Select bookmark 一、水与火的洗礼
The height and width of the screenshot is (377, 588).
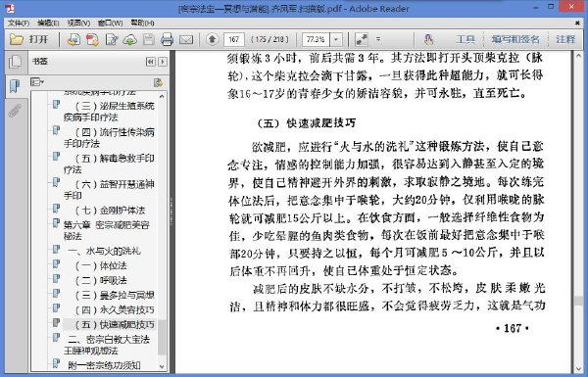click(105, 251)
